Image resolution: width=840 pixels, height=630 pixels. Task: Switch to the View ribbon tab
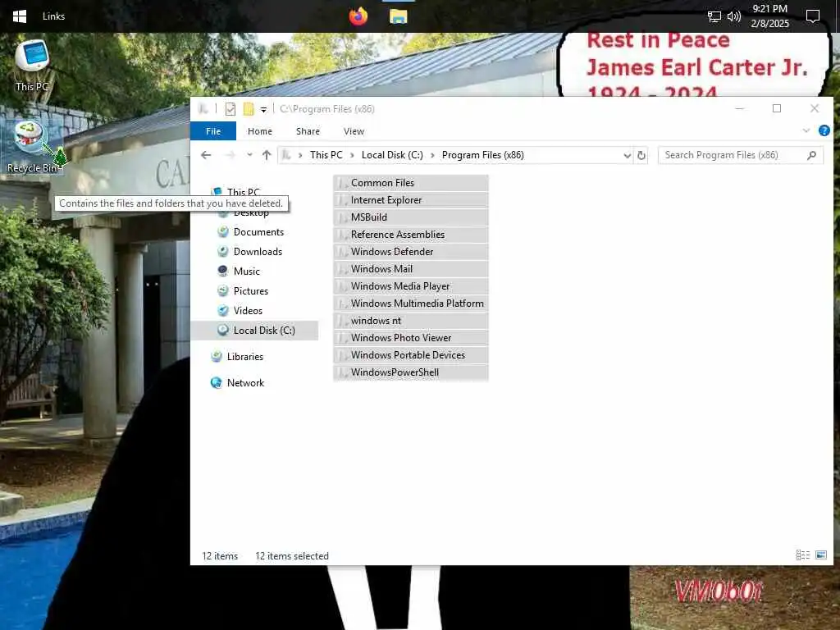[x=354, y=131]
